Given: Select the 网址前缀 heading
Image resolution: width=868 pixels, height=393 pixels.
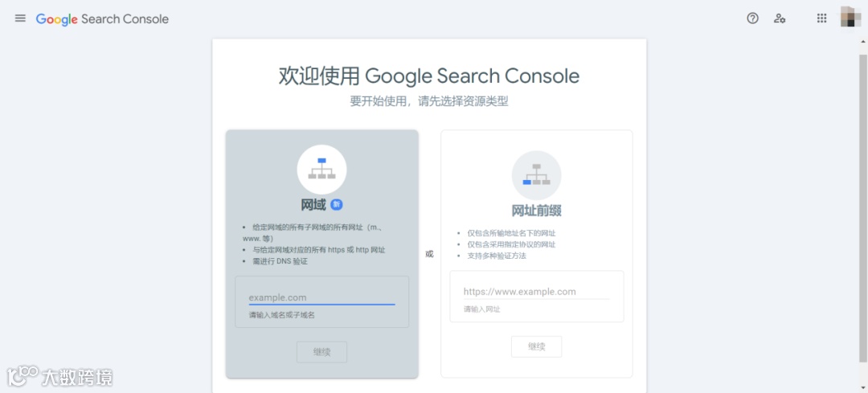Looking at the screenshot, I should 536,211.
